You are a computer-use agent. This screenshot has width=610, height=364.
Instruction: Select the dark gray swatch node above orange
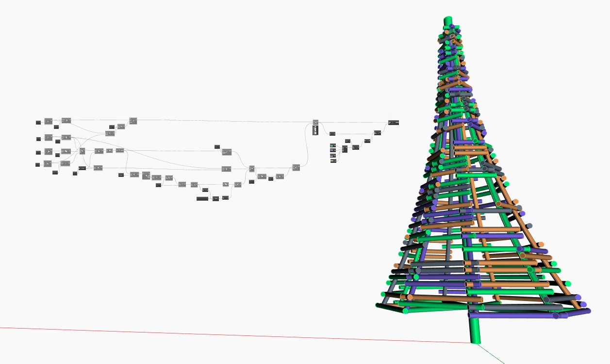[x=333, y=156]
